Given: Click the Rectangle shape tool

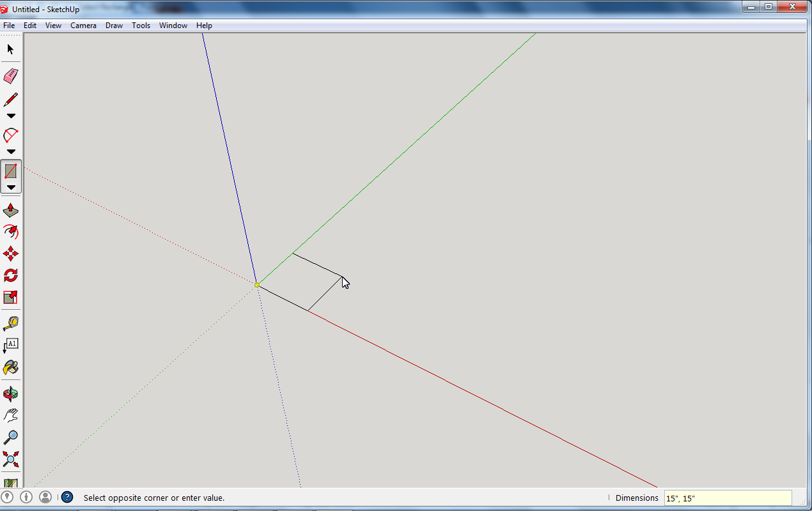Looking at the screenshot, I should point(11,171).
